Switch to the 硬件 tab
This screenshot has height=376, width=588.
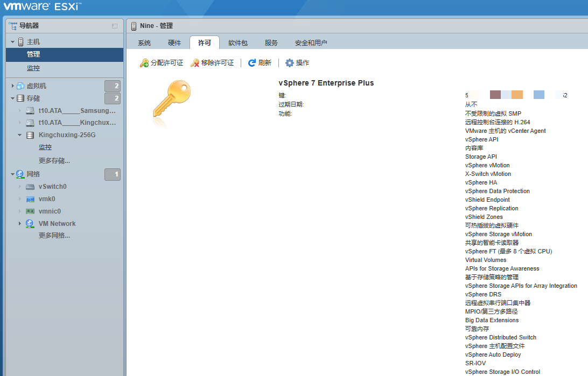(x=174, y=42)
